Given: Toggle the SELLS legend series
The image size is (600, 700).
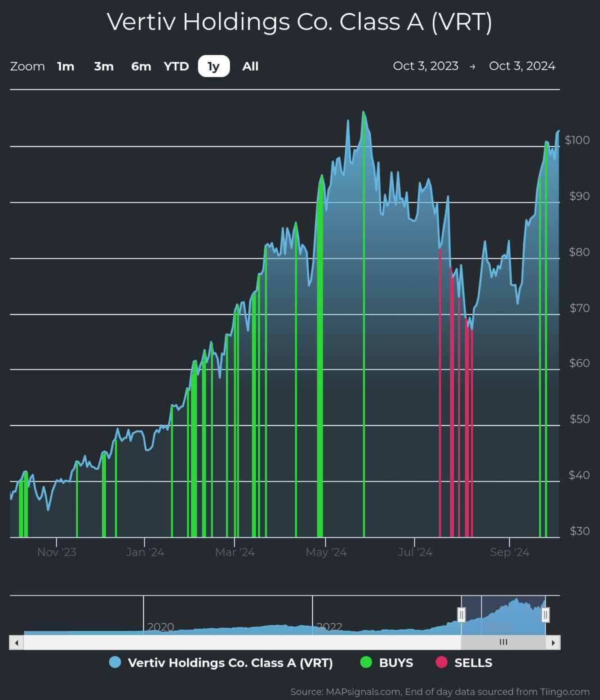Looking at the screenshot, I should tap(464, 663).
